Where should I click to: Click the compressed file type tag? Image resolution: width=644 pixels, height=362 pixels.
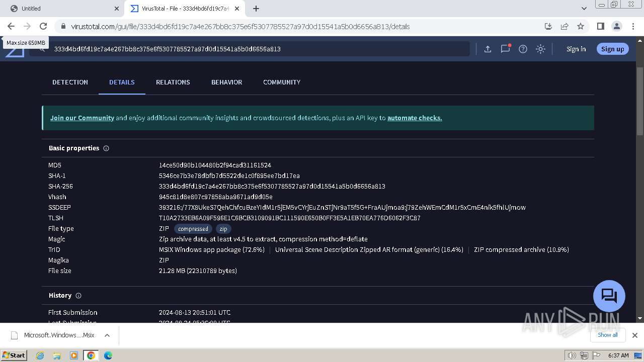click(x=193, y=229)
